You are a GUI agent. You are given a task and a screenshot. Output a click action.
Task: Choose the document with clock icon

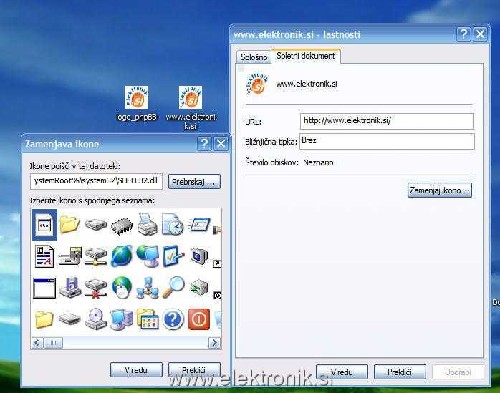pyautogui.click(x=173, y=224)
